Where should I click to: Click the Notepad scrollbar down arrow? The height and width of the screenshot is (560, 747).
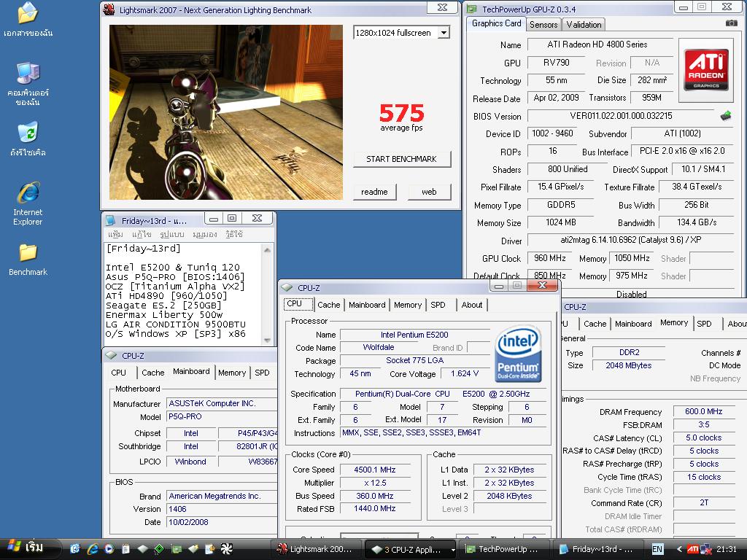pyautogui.click(x=267, y=340)
